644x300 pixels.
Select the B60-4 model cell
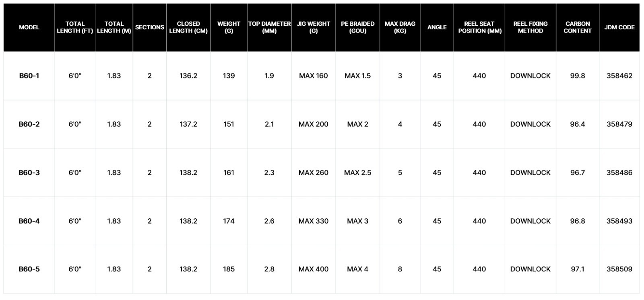[x=29, y=221]
